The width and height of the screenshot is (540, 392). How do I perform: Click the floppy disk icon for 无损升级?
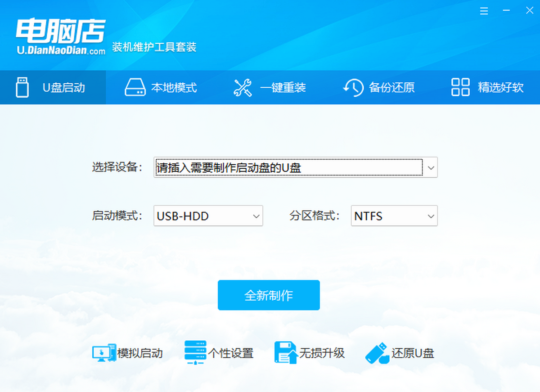pyautogui.click(x=286, y=352)
